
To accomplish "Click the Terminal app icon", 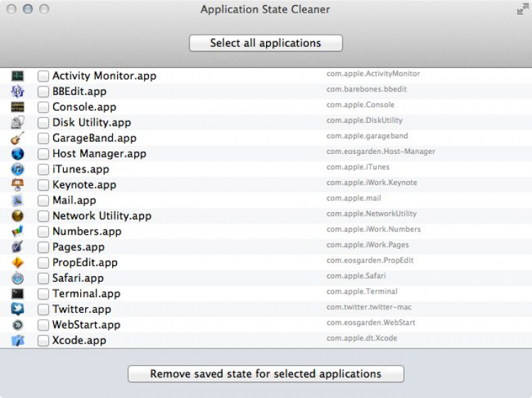I will (x=18, y=294).
